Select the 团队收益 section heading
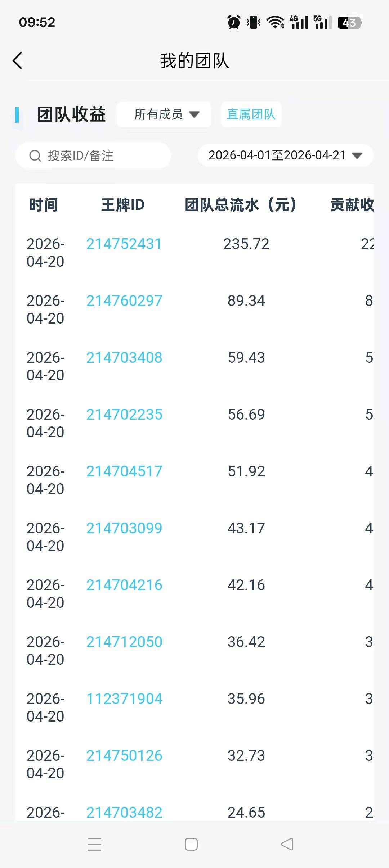Image resolution: width=389 pixels, height=868 pixels. tap(71, 114)
